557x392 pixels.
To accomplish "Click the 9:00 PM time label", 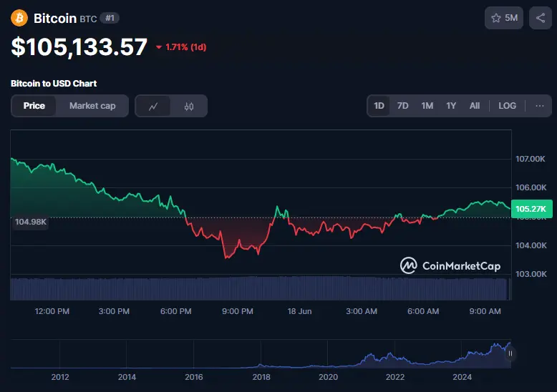I will pos(237,311).
